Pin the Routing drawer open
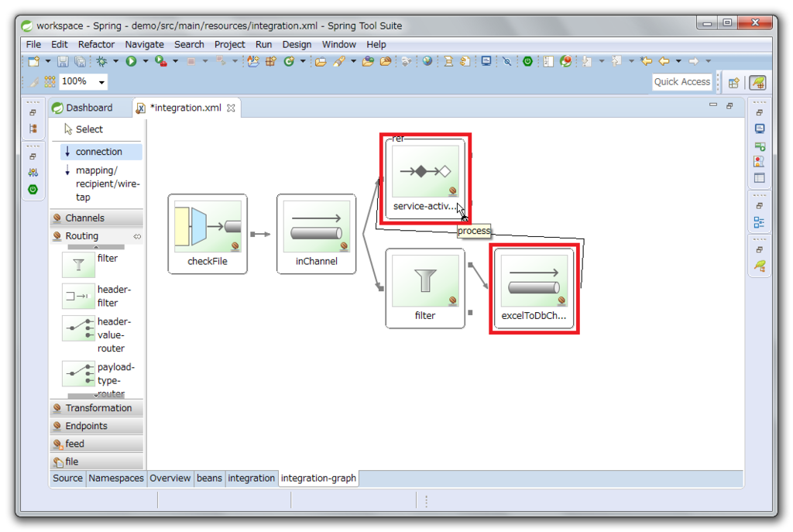The height and width of the screenshot is (532, 793). [137, 236]
